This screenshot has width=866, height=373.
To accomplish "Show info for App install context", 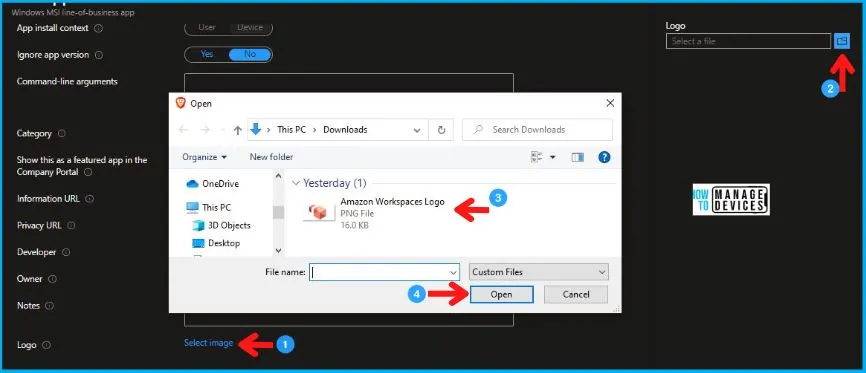I will tap(98, 28).
